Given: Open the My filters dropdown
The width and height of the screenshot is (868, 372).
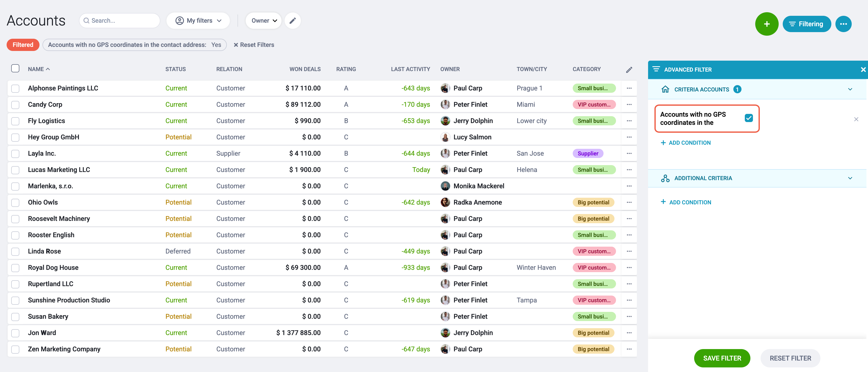Looking at the screenshot, I should click(198, 21).
